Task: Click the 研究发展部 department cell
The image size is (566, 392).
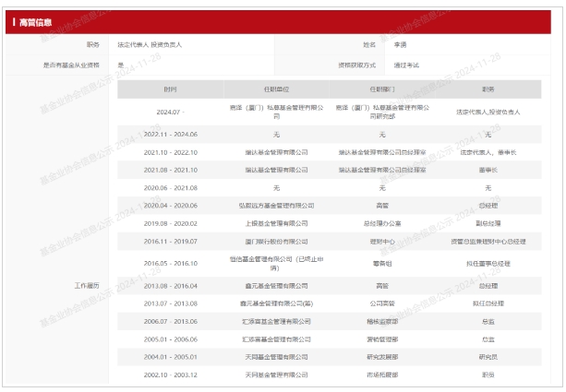Action: point(382,357)
